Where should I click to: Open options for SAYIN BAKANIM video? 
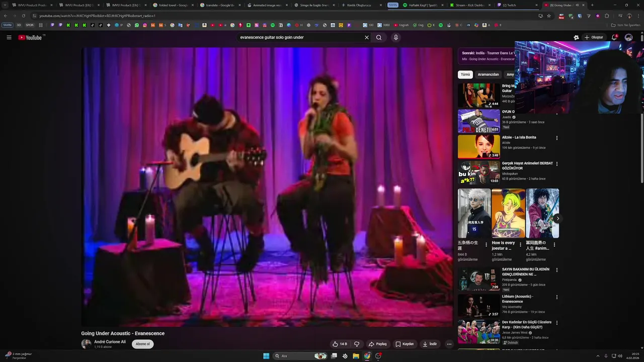point(556,269)
